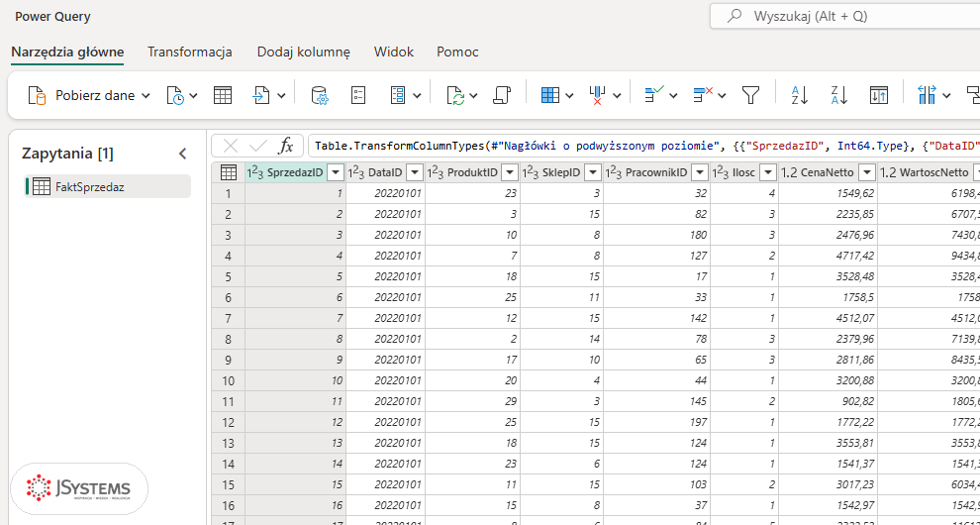
Task: Open Ilosc column filter dropdown
Action: point(768,171)
